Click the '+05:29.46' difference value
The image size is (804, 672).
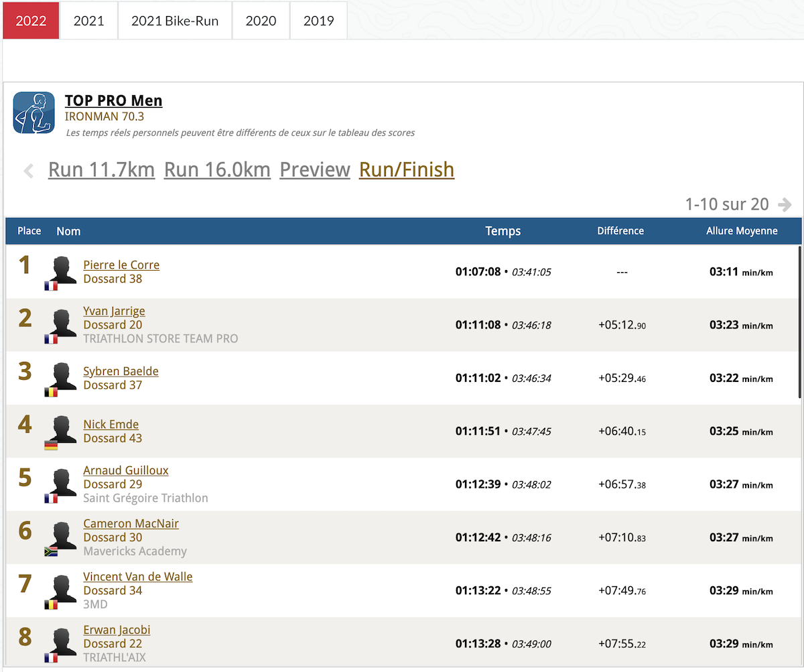coord(622,378)
